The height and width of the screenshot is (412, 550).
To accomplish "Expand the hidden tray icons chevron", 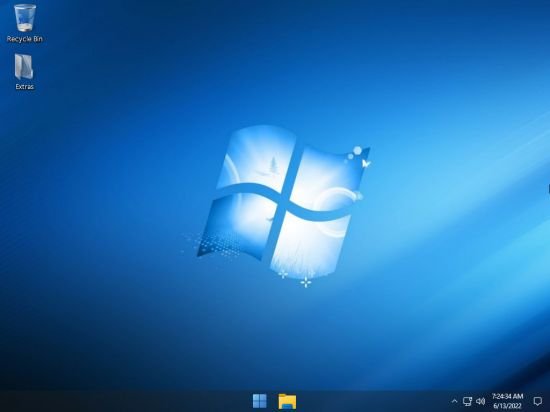I will 454,401.
